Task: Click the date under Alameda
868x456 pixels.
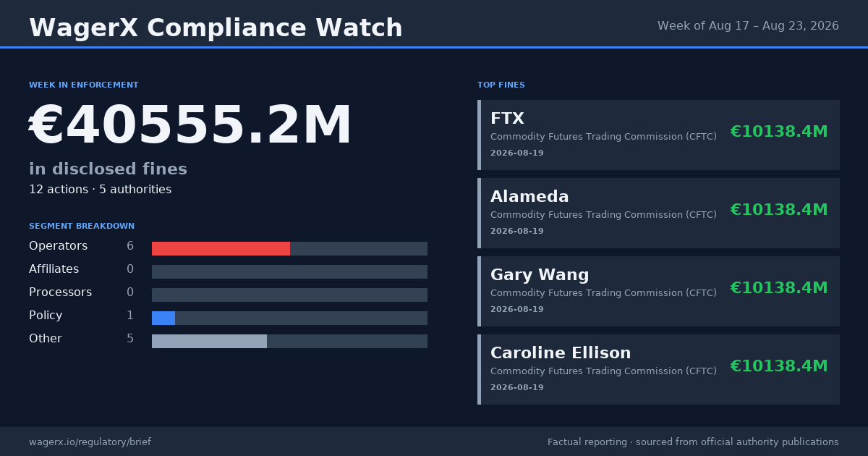Action: point(517,232)
